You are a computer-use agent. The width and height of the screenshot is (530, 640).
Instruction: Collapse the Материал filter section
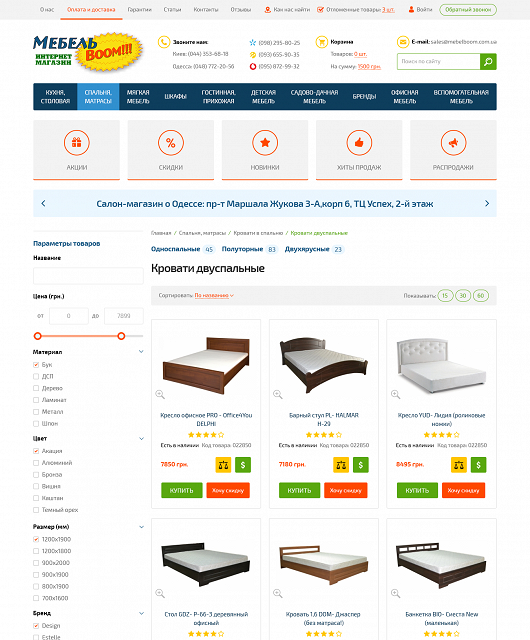click(141, 351)
